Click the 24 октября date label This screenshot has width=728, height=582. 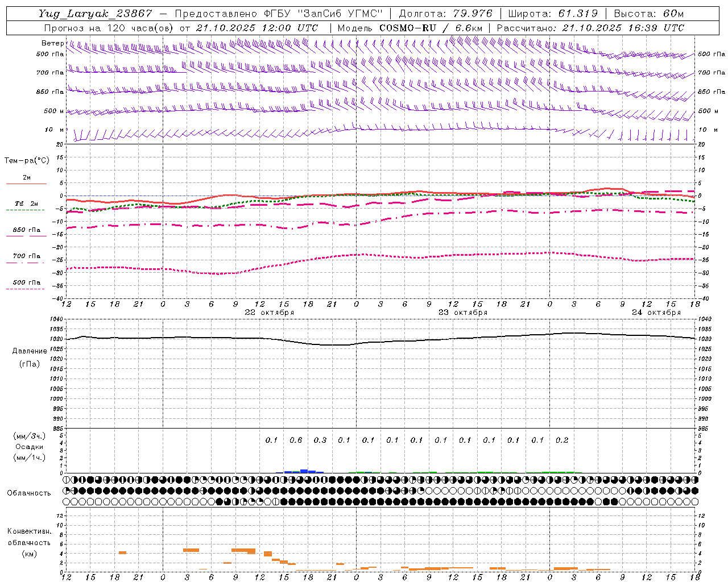click(x=656, y=313)
